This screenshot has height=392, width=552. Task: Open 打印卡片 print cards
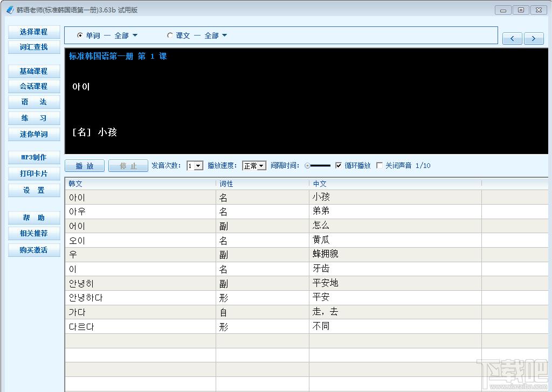[x=34, y=174]
